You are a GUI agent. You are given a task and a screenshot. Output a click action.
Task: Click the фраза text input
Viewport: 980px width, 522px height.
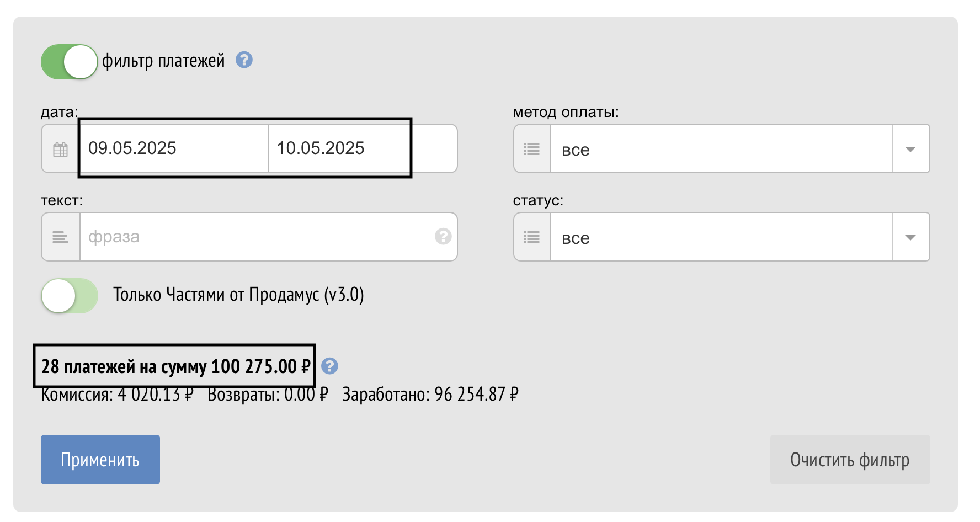269,237
